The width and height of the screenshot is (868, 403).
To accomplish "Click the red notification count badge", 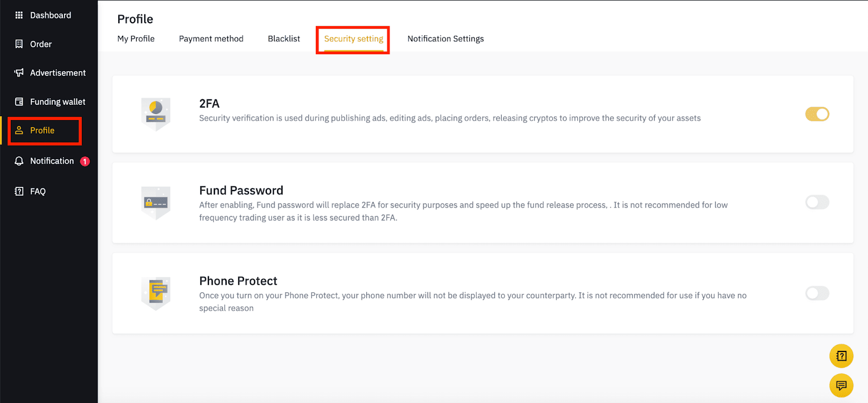I will coord(85,161).
